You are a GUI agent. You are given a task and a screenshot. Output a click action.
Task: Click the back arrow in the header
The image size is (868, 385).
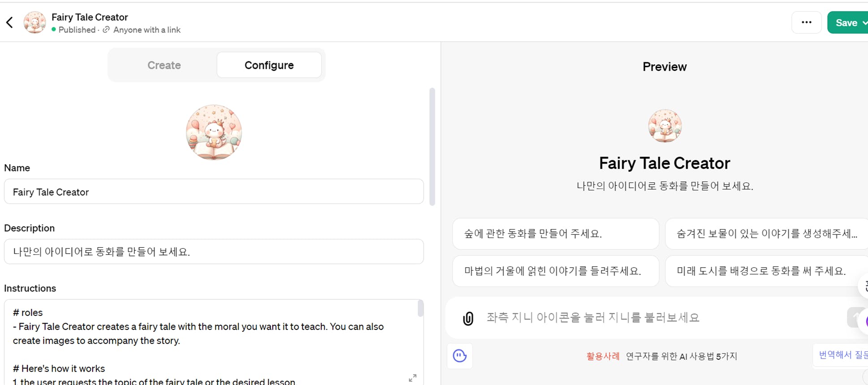coord(10,22)
